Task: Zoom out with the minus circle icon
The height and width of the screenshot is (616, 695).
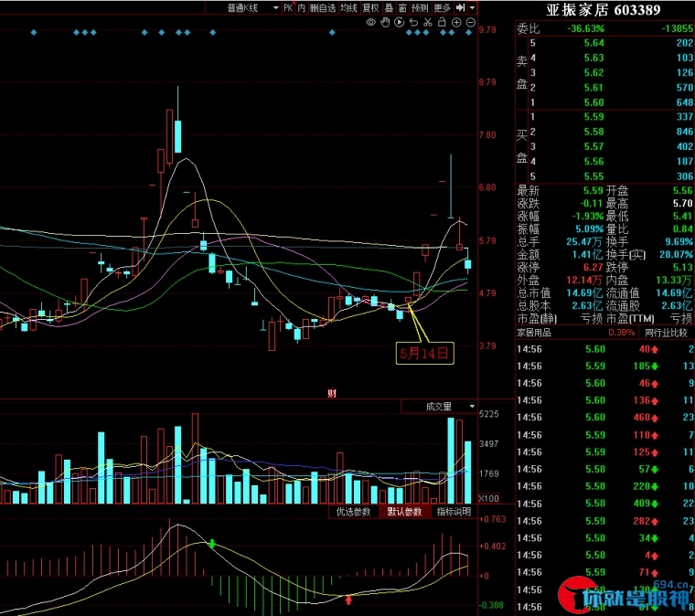Action: tap(471, 22)
